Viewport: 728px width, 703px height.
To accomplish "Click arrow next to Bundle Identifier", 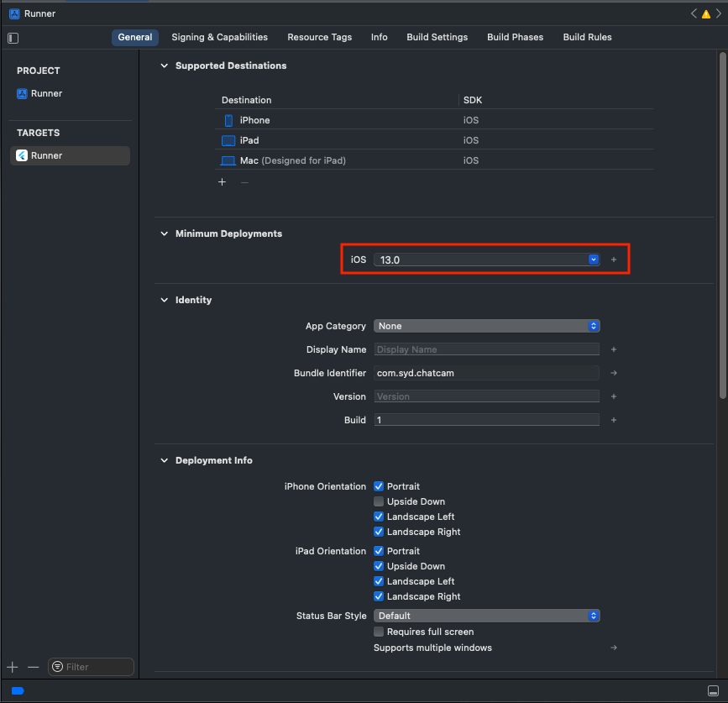I will pos(613,373).
